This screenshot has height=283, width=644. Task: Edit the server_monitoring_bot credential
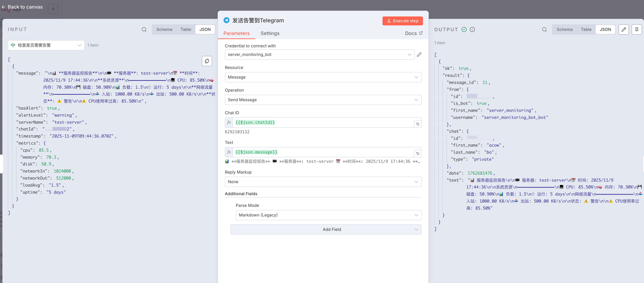pos(419,55)
